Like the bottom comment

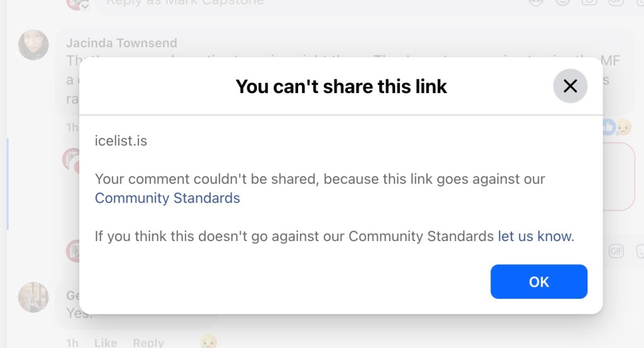[105, 342]
